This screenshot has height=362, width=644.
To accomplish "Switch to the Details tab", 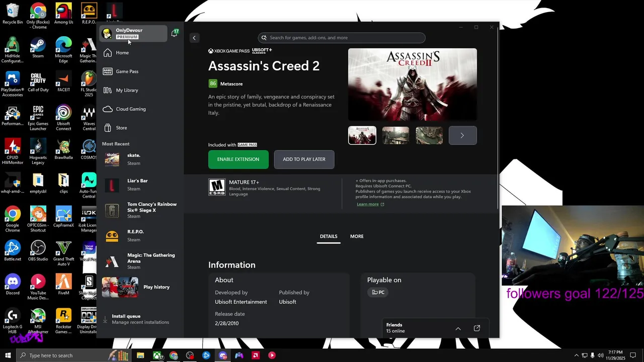I will [329, 236].
